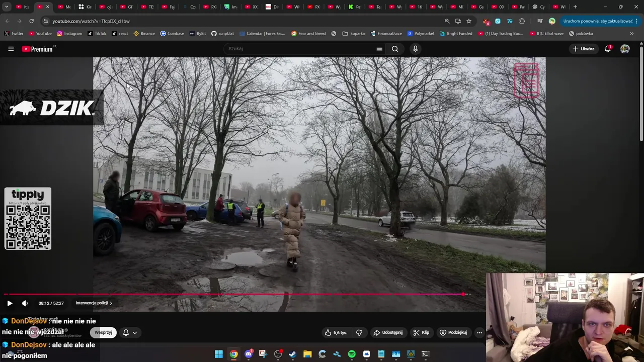Open Chrome three-dot menu

click(x=636, y=21)
